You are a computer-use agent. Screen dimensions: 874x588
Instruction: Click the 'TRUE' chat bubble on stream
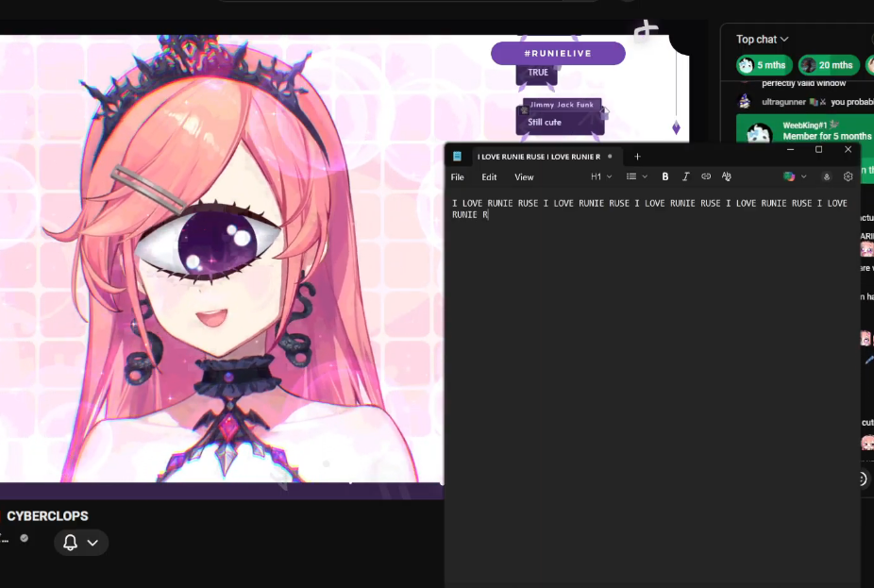point(537,73)
